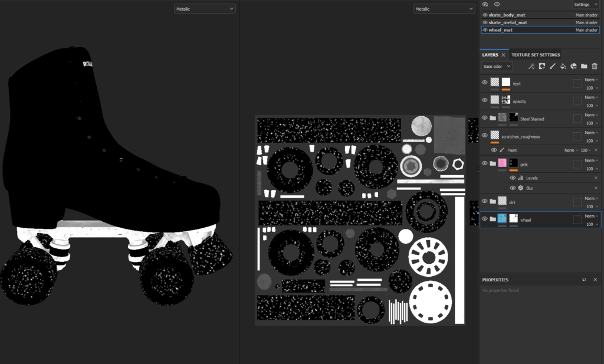Switch to the Layers tab
The width and height of the screenshot is (604, 364).
(490, 55)
